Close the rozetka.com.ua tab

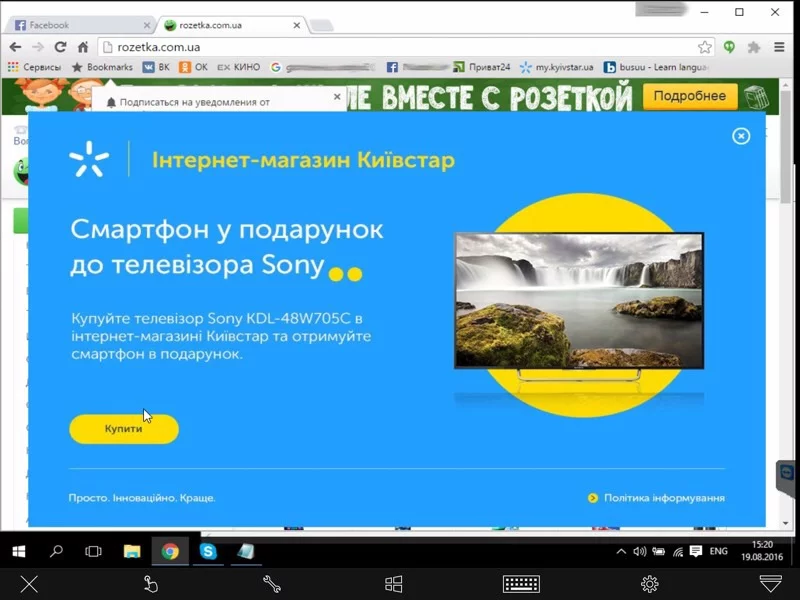[297, 25]
